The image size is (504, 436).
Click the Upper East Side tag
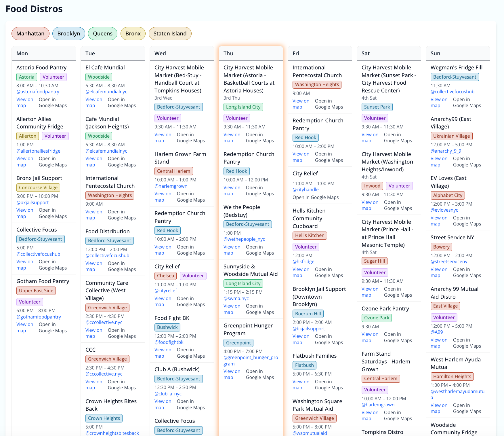[x=36, y=291]
